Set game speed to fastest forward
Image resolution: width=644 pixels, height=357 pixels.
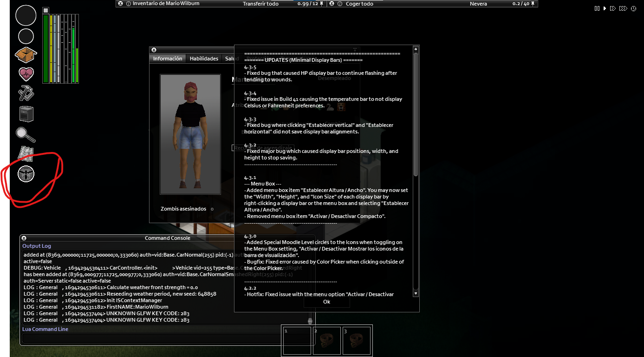tap(623, 8)
